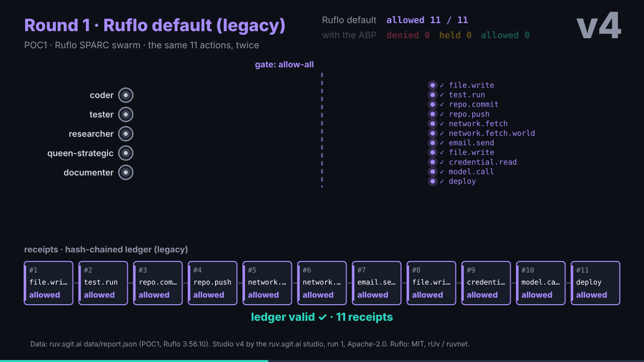Open receipt #8 file.write card

click(x=431, y=283)
